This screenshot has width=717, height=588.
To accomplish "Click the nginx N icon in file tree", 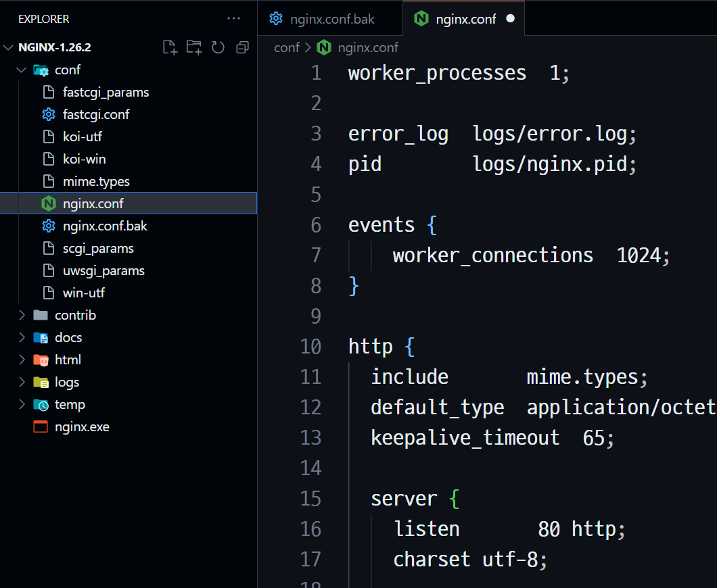I will pos(49,203).
